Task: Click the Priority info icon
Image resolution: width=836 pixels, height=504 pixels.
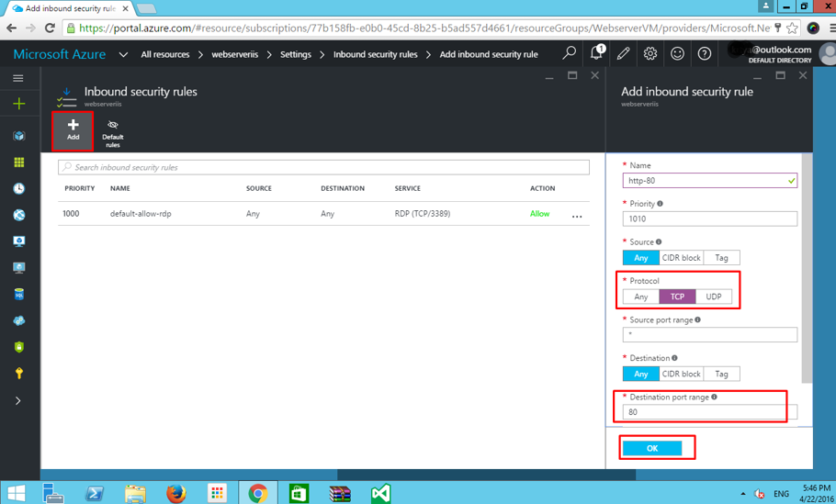Action: point(660,204)
